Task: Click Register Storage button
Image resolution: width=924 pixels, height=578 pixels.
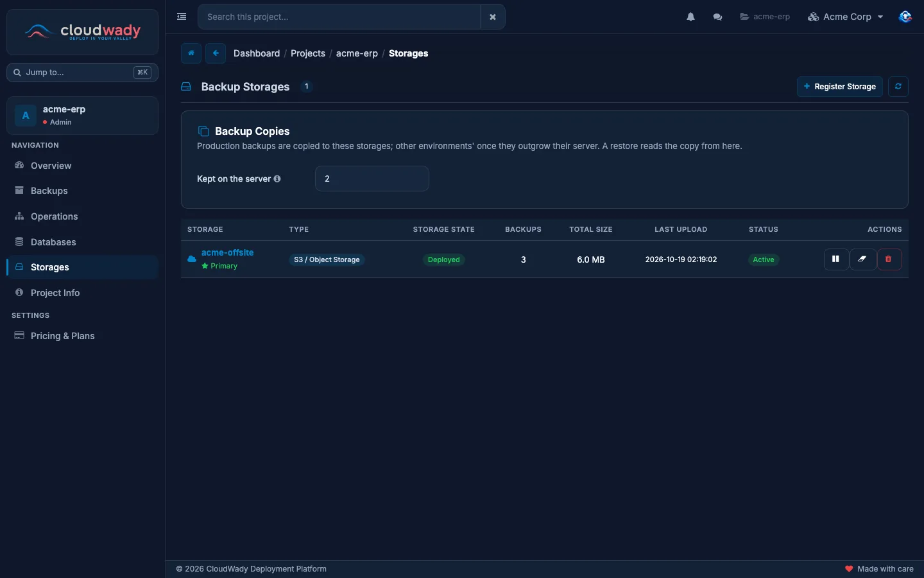Action: pyautogui.click(x=839, y=87)
